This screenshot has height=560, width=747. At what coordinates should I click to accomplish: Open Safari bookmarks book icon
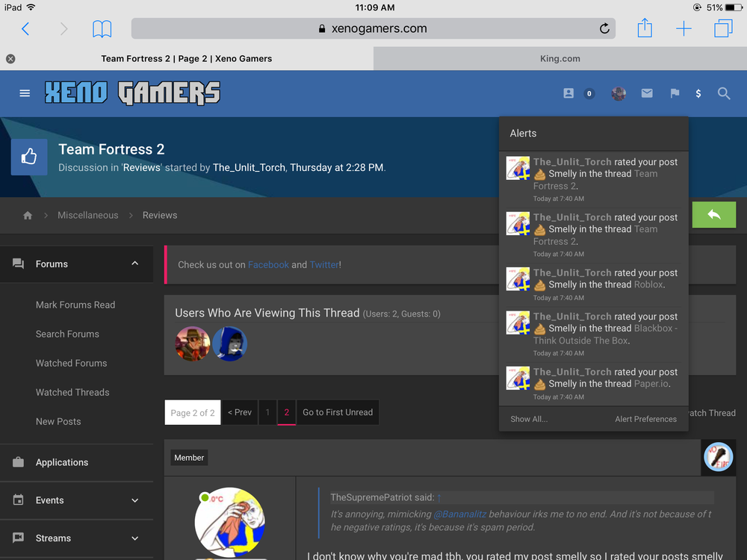[102, 29]
